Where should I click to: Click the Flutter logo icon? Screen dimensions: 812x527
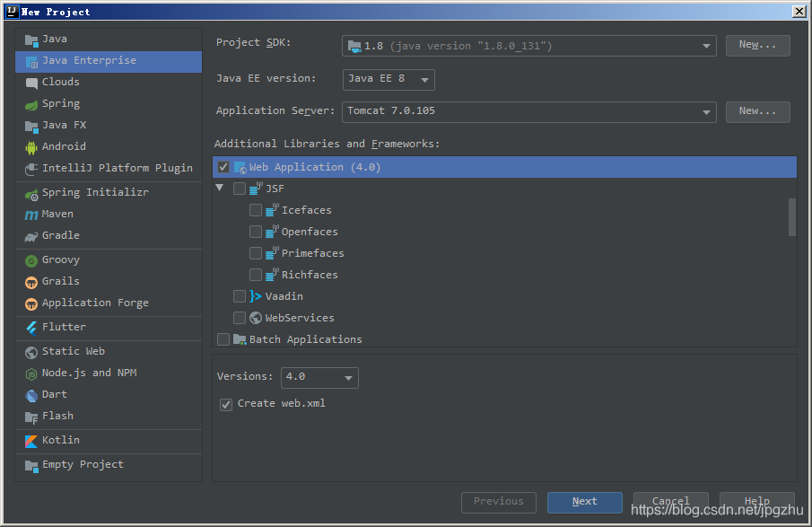pos(31,328)
